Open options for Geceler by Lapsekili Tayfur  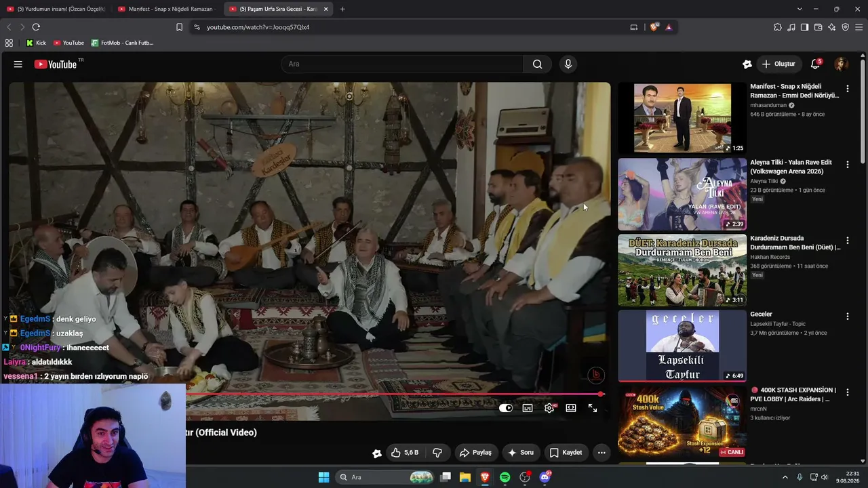pyautogui.click(x=847, y=317)
